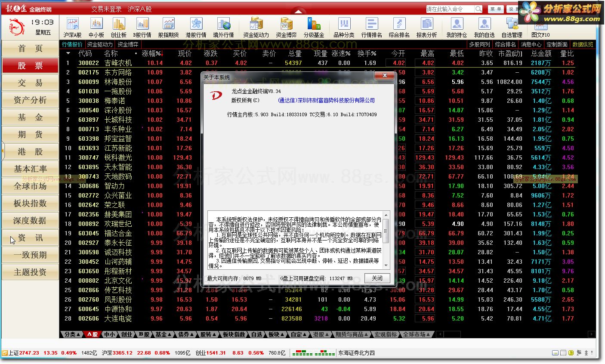Open 一致预期 in left sidebar
605x364 pixels.
pos(30,255)
